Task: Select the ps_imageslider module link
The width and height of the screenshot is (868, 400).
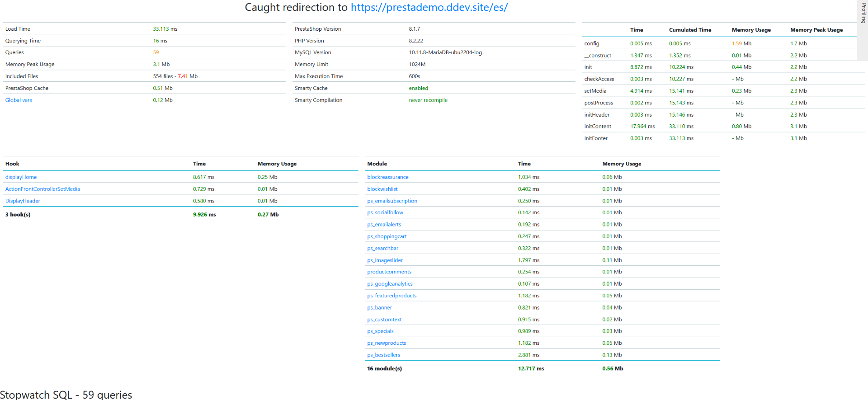Action: tap(385, 260)
